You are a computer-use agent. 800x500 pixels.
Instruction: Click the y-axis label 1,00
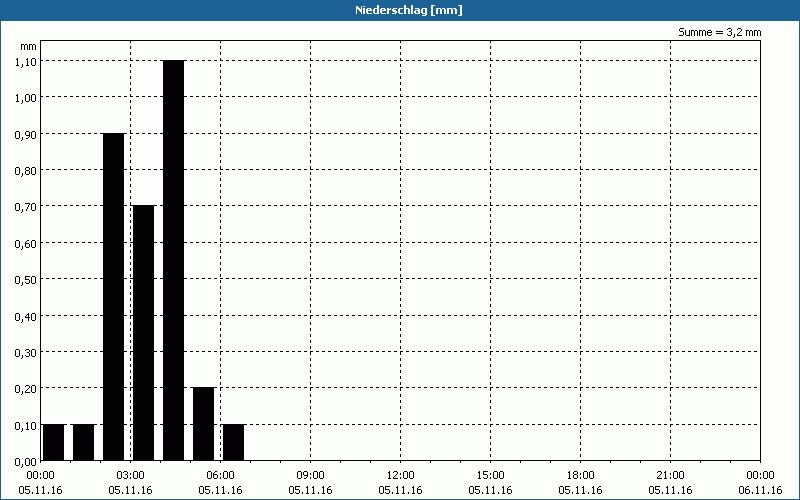[x=26, y=98]
